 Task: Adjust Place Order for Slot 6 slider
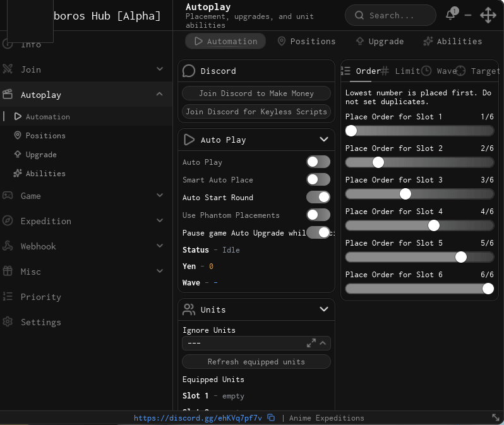click(x=419, y=289)
